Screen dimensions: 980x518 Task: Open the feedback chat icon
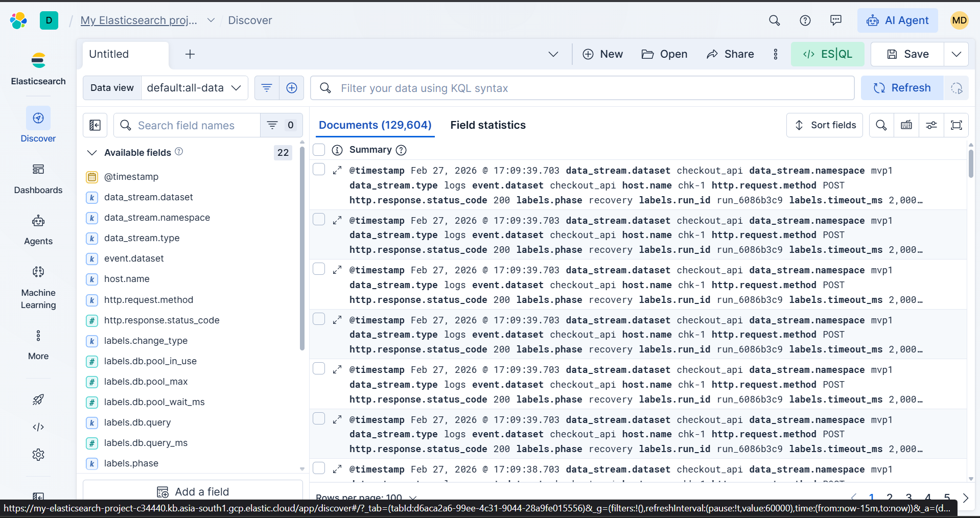[836, 20]
